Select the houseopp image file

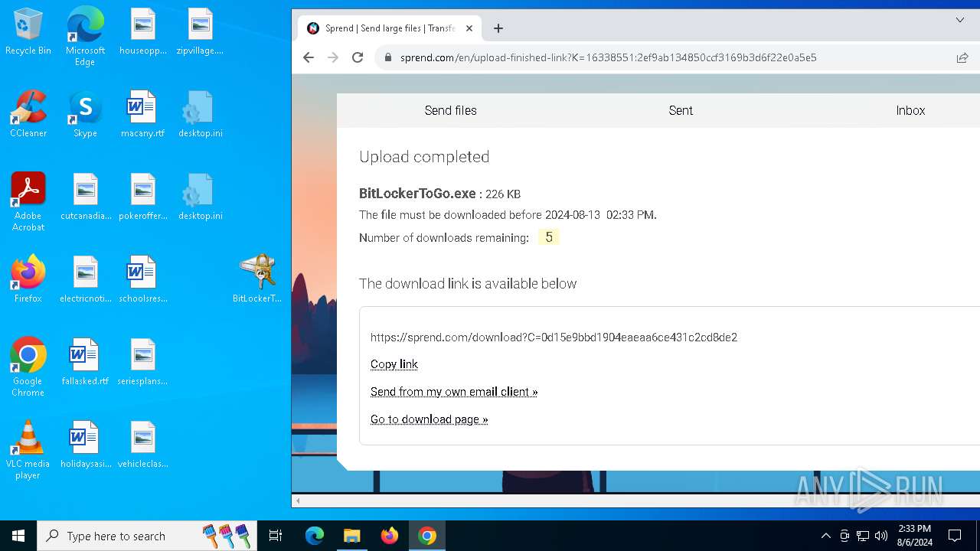click(x=143, y=32)
